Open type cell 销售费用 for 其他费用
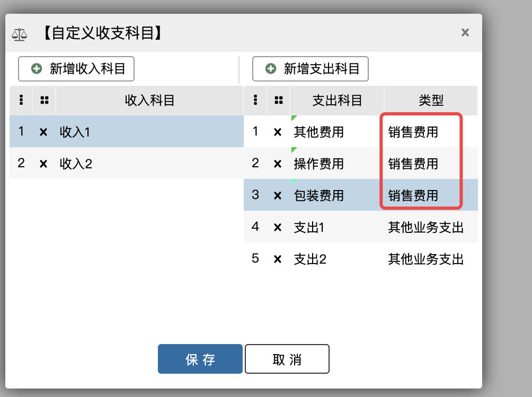 click(413, 132)
